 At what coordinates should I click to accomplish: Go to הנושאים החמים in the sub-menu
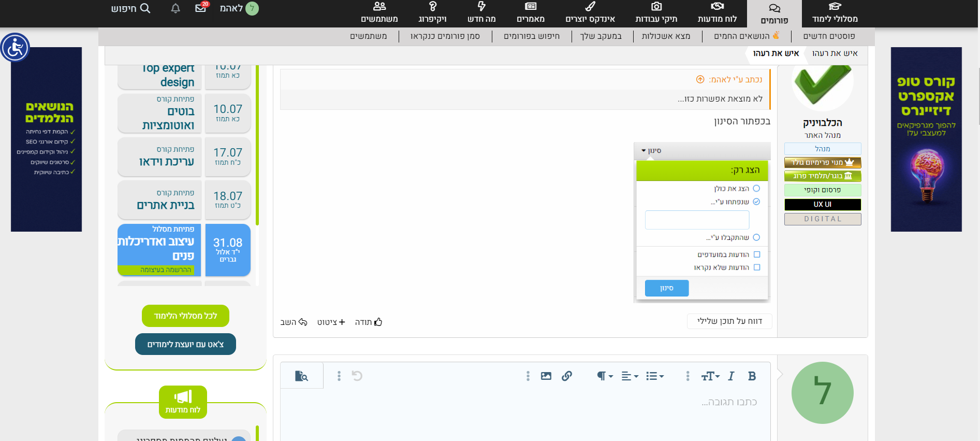click(747, 36)
